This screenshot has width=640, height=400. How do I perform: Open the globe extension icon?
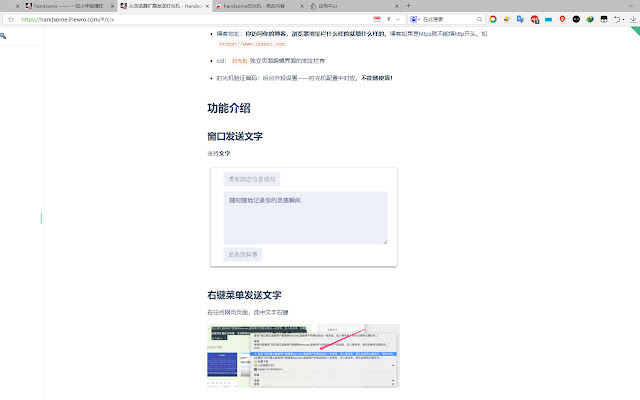coord(590,19)
